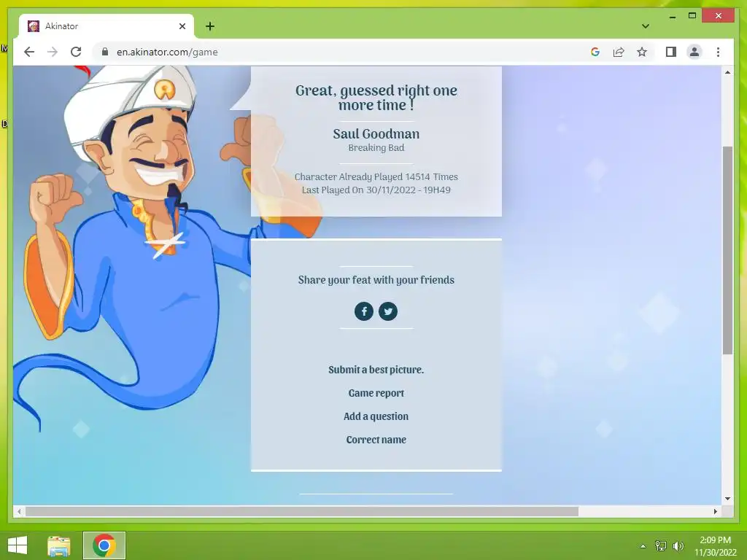
Task: Click the Chrome taskbar icon
Action: pos(104,545)
